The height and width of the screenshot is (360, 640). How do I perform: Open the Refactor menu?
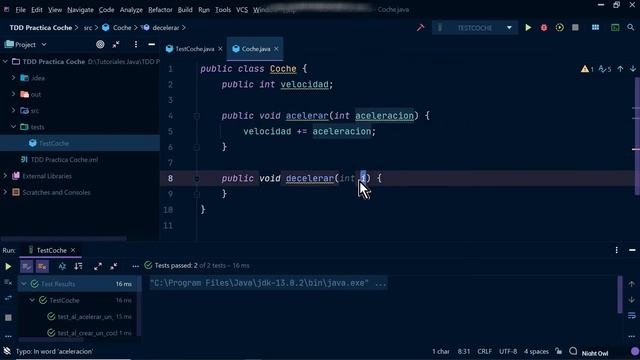click(160, 9)
